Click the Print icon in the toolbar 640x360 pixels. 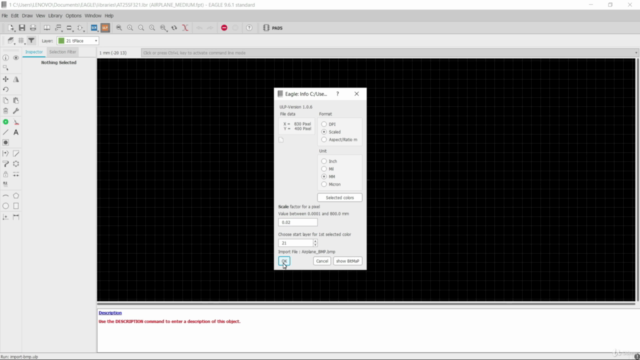click(x=33, y=28)
